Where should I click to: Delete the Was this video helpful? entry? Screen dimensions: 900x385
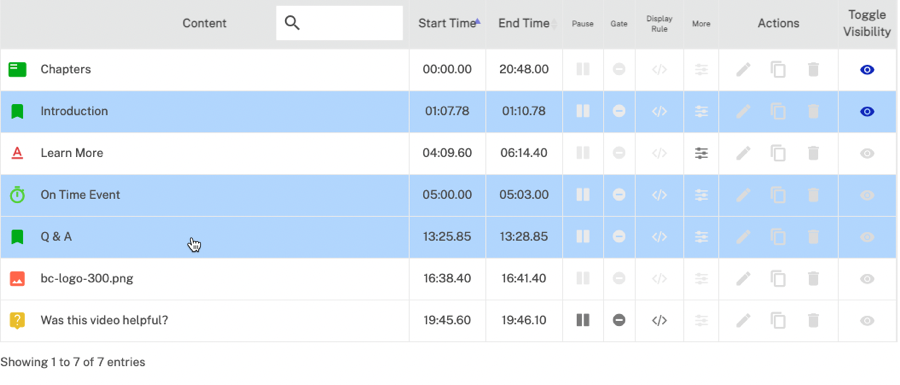click(x=813, y=320)
